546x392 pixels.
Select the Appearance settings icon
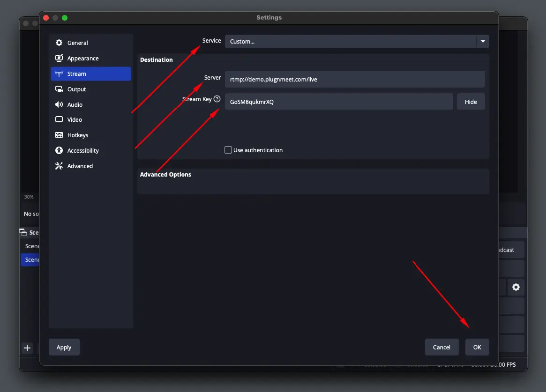[x=59, y=58]
